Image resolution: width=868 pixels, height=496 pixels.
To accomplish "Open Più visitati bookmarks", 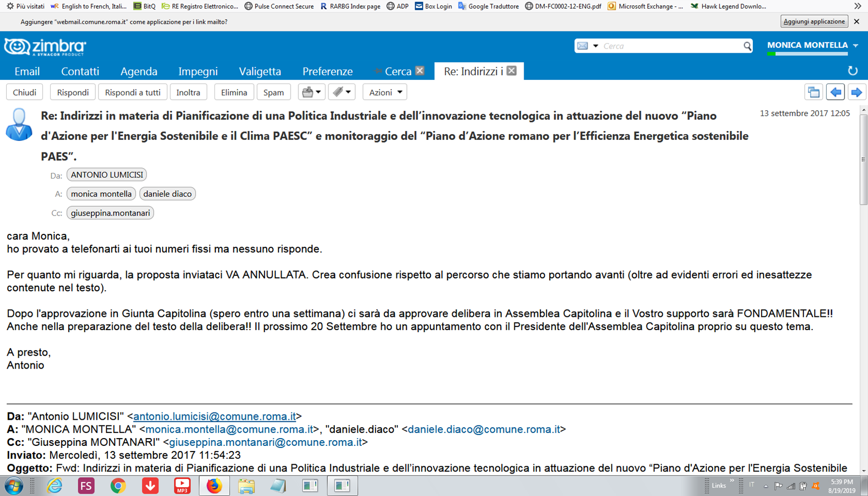I will point(25,6).
